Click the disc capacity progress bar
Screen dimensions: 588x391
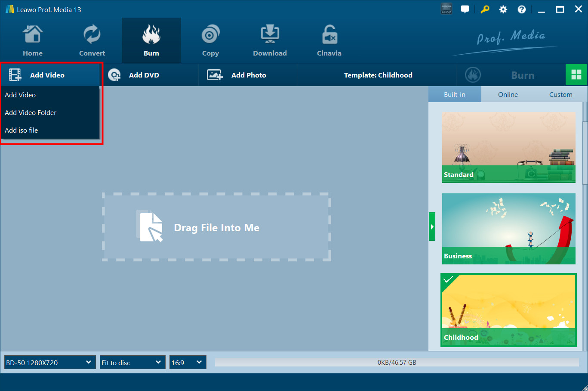coord(397,363)
